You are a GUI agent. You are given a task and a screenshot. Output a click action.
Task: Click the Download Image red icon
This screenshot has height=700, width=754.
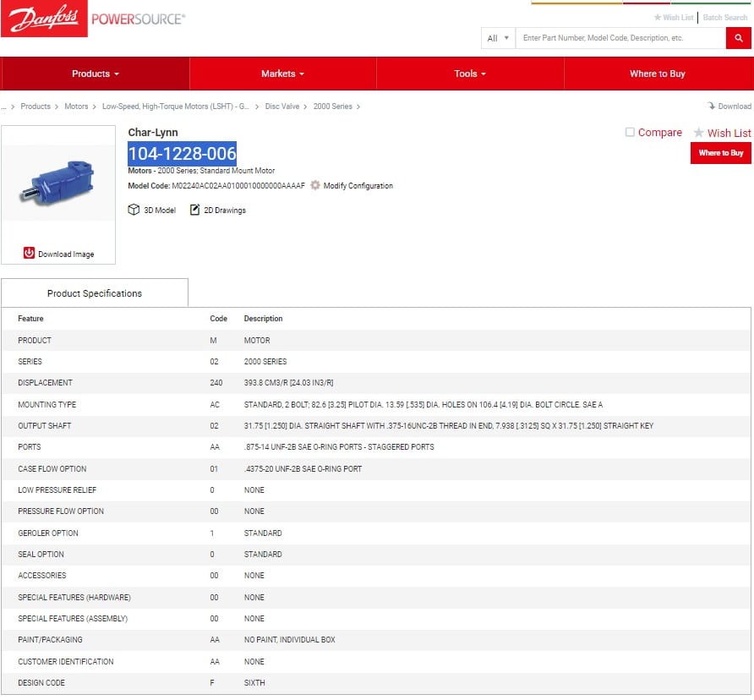(29, 253)
